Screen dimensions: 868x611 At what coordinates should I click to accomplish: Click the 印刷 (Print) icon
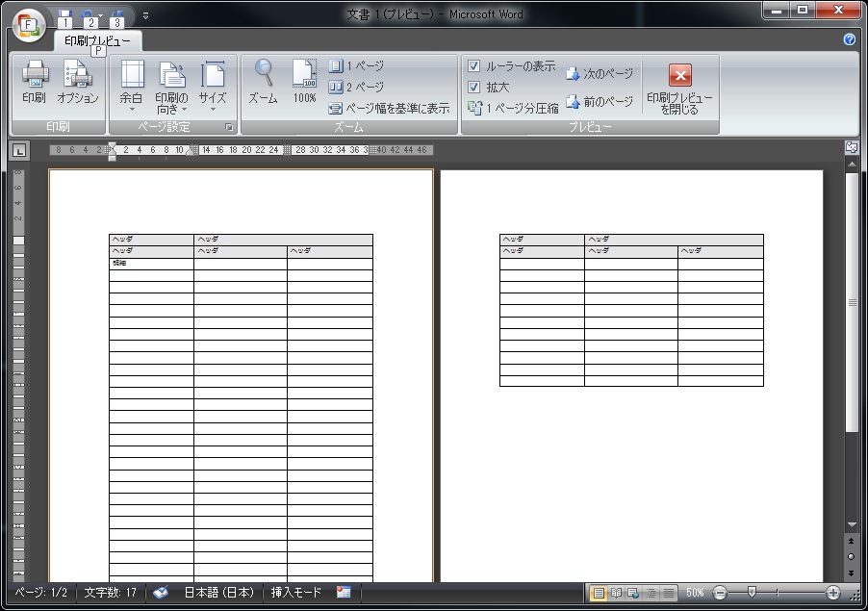(x=34, y=83)
